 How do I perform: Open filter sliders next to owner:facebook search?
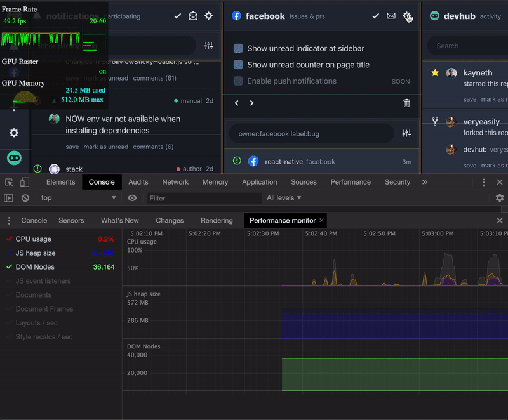pos(406,133)
